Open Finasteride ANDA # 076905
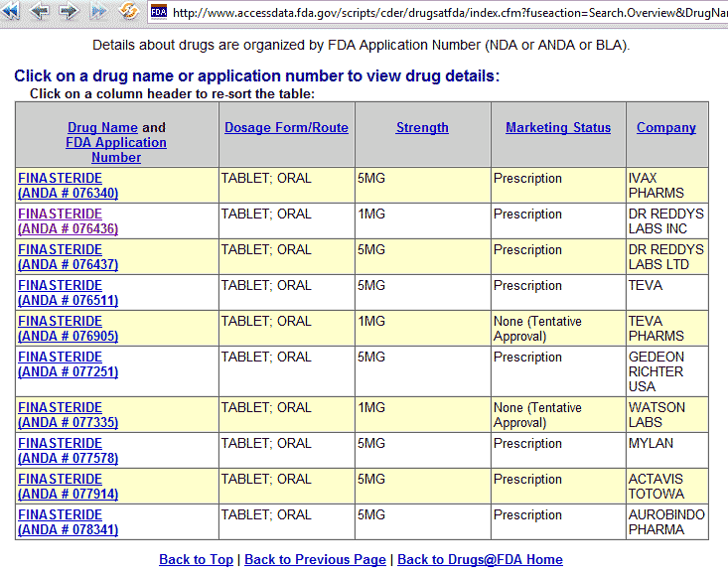 pos(69,328)
